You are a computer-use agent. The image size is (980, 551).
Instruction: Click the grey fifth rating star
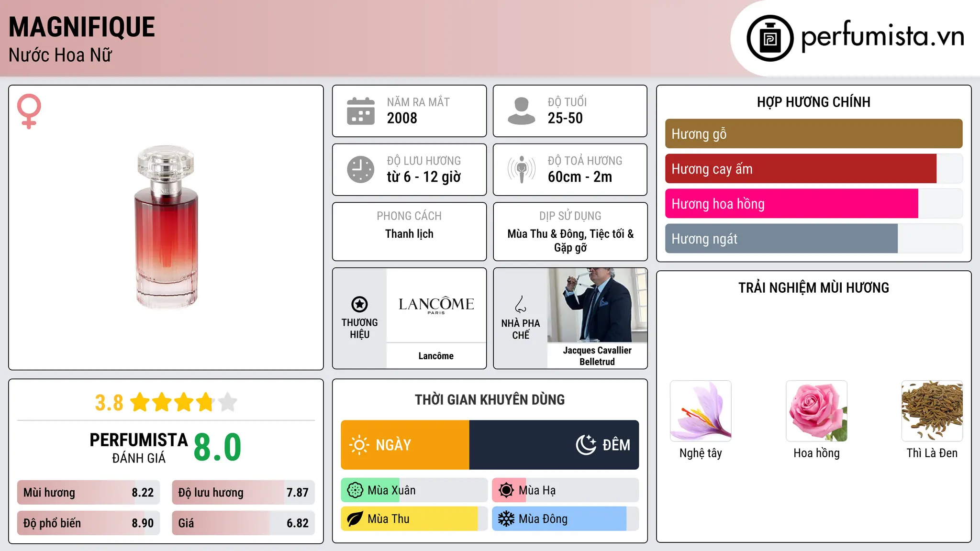pyautogui.click(x=228, y=402)
